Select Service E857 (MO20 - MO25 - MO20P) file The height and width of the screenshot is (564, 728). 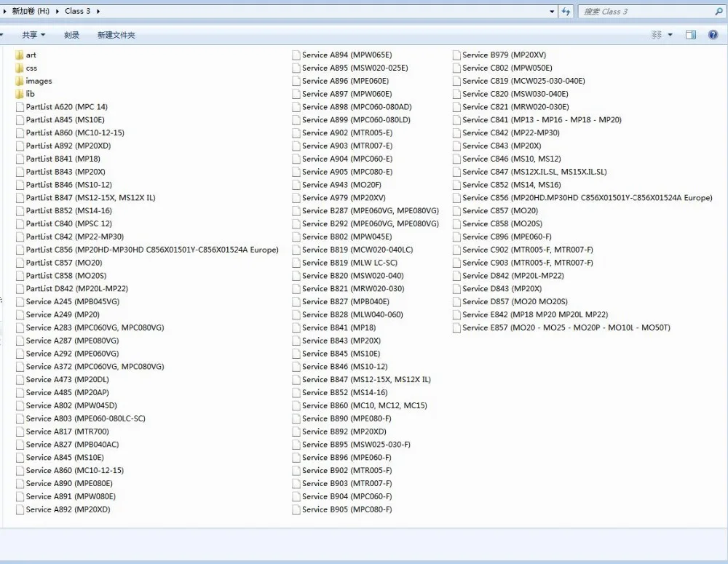point(566,327)
